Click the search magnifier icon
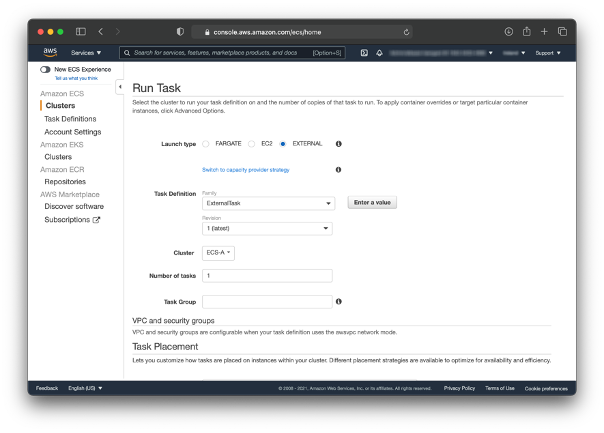This screenshot has height=433, width=604. coord(127,53)
